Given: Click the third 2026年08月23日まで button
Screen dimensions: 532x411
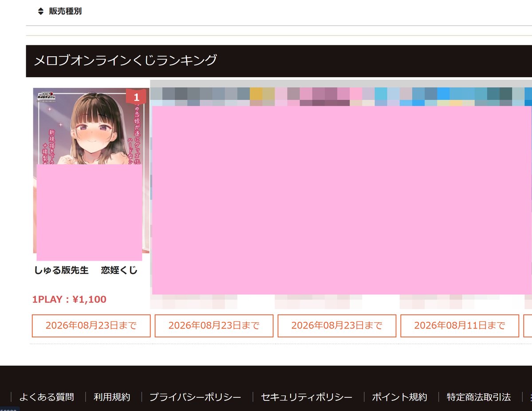Looking at the screenshot, I should pos(337,326).
